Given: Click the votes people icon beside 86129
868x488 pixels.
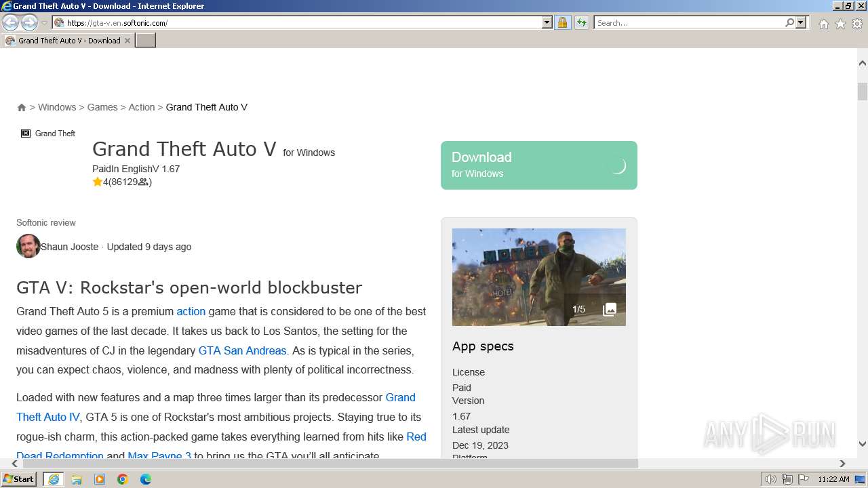Looking at the screenshot, I should 143,182.
